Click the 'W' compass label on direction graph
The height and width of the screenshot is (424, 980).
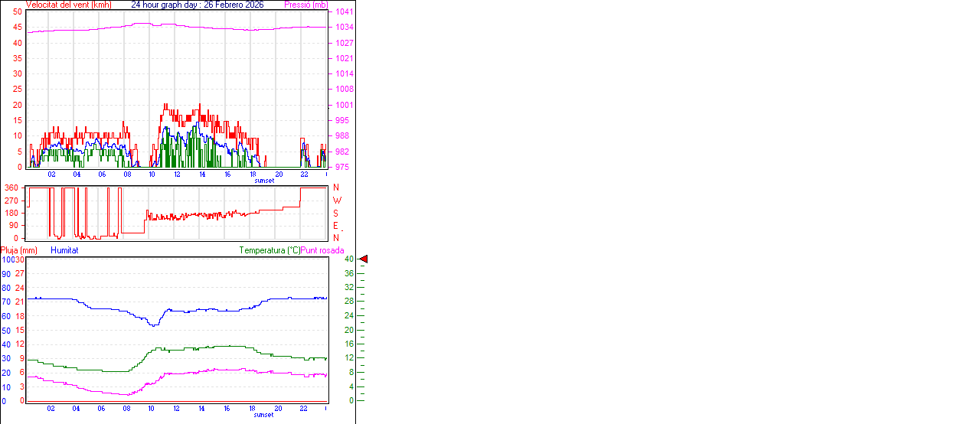point(336,201)
